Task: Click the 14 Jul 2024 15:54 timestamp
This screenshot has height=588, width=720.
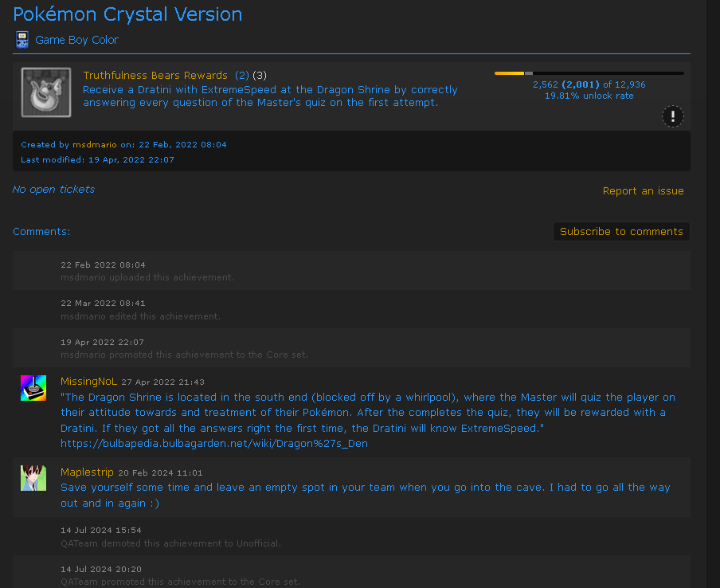Action: [101, 531]
